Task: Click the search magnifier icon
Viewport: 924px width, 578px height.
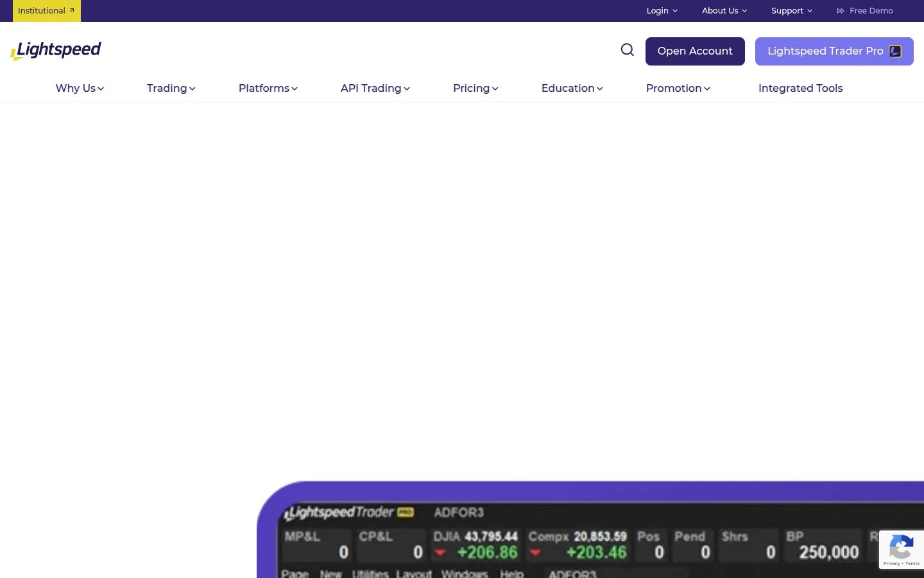Action: (627, 50)
